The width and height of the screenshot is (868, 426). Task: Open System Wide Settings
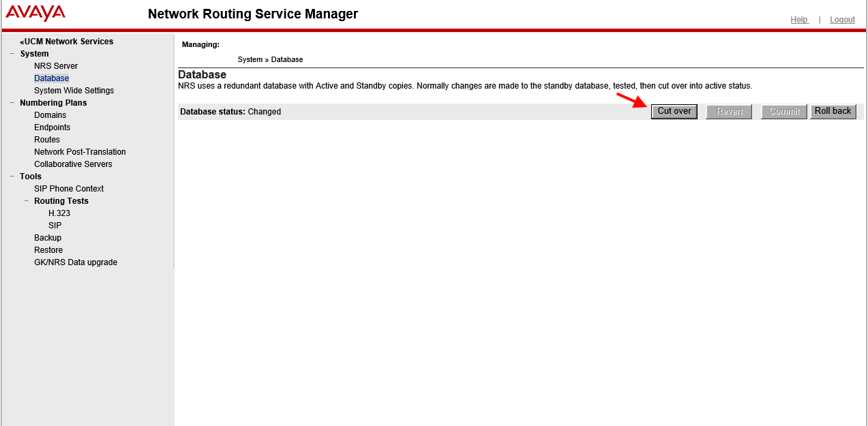(x=74, y=91)
